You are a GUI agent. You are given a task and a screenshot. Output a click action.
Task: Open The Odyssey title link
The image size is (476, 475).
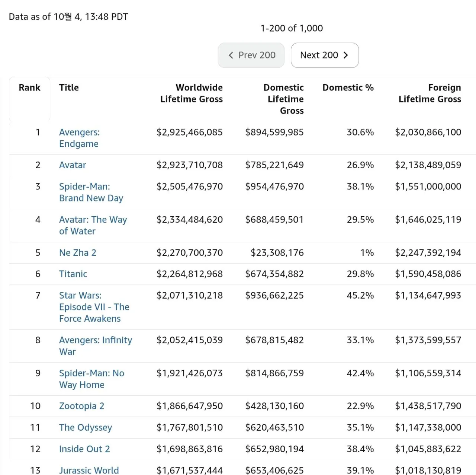click(x=86, y=428)
